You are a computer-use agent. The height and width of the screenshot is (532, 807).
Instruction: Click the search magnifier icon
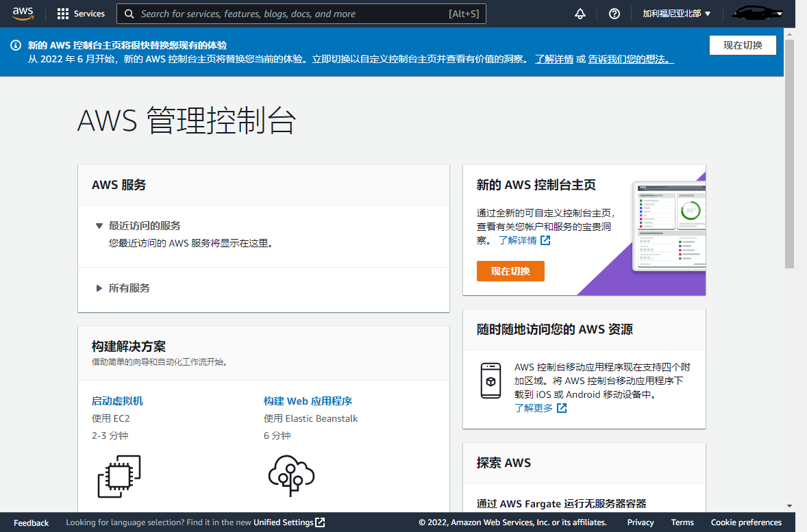(129, 14)
